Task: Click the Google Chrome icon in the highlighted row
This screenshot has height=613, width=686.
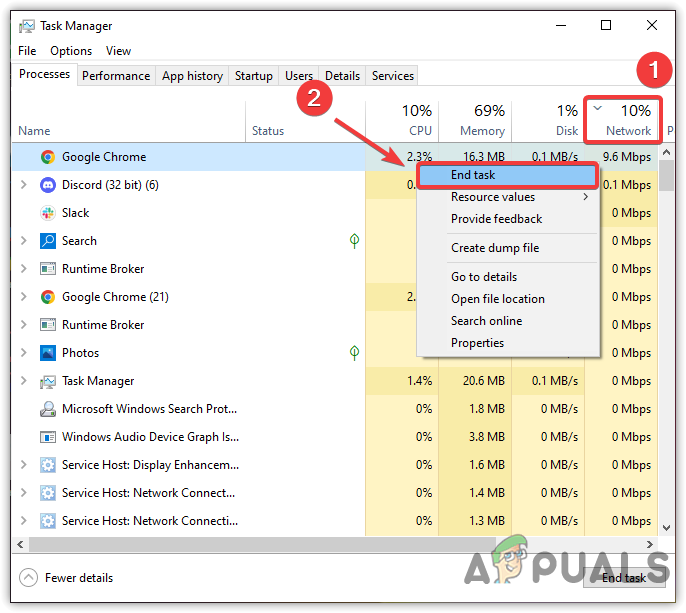Action: click(48, 157)
